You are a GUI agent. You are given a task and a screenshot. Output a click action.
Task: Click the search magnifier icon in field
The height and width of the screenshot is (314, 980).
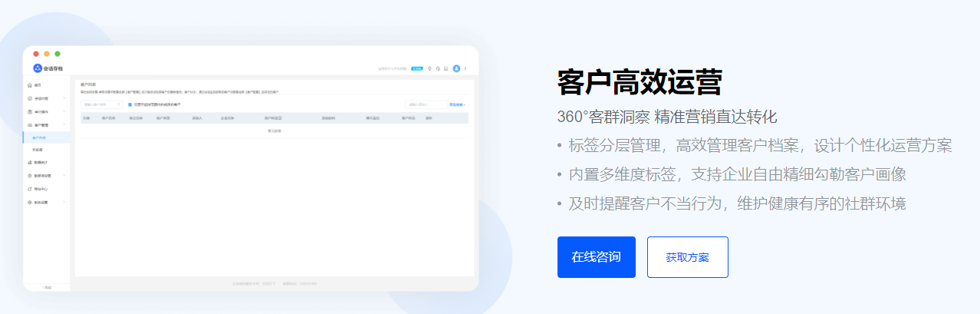[x=118, y=104]
